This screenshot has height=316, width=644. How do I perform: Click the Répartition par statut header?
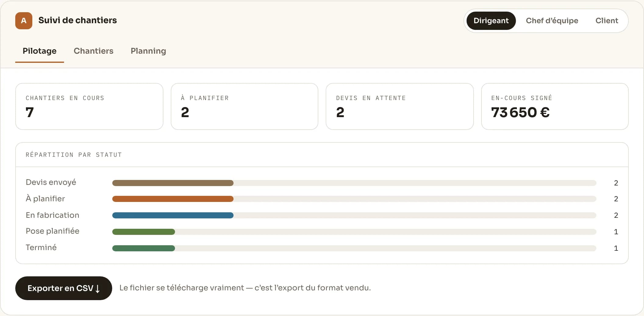(x=74, y=155)
